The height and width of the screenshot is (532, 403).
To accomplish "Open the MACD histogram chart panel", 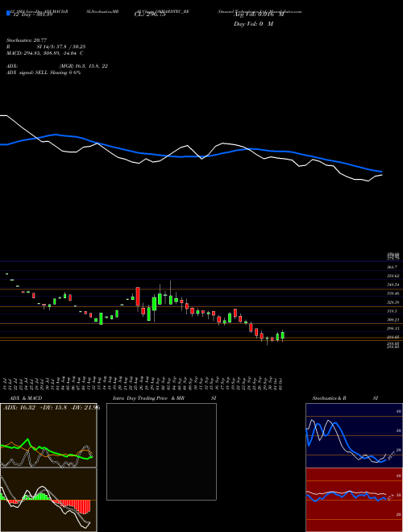I will click(48, 500).
